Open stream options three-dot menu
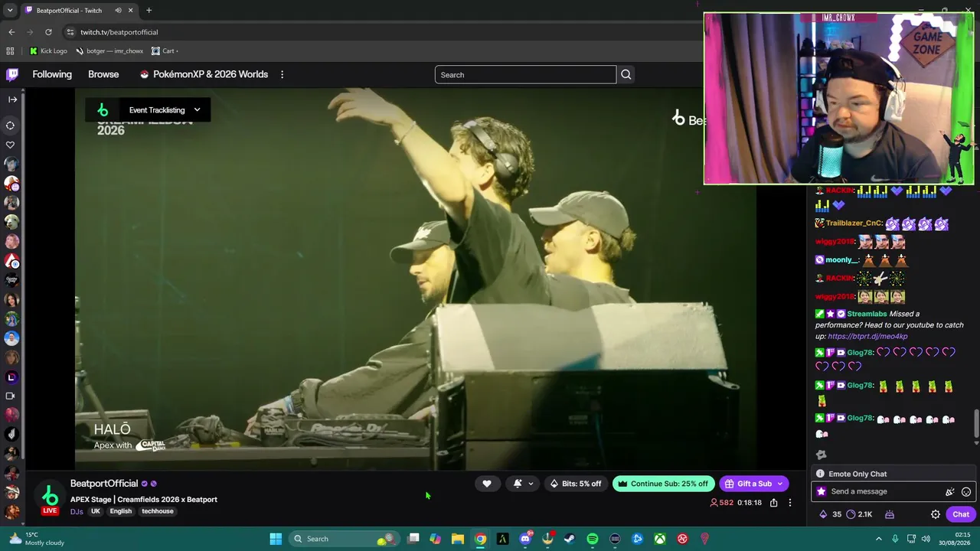This screenshot has height=551, width=980. point(790,503)
